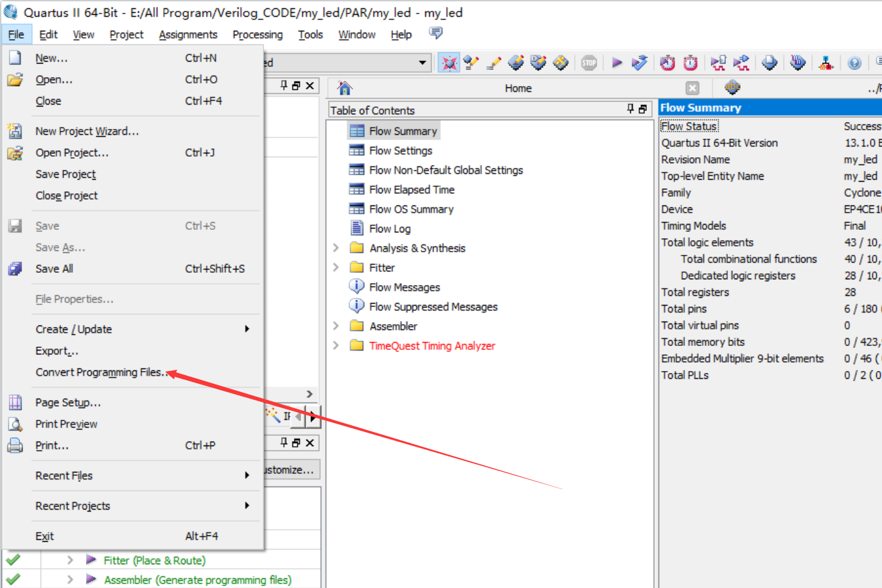Click the Flow Messages info icon
Viewport: 882px width, 588px height.
pyautogui.click(x=357, y=286)
